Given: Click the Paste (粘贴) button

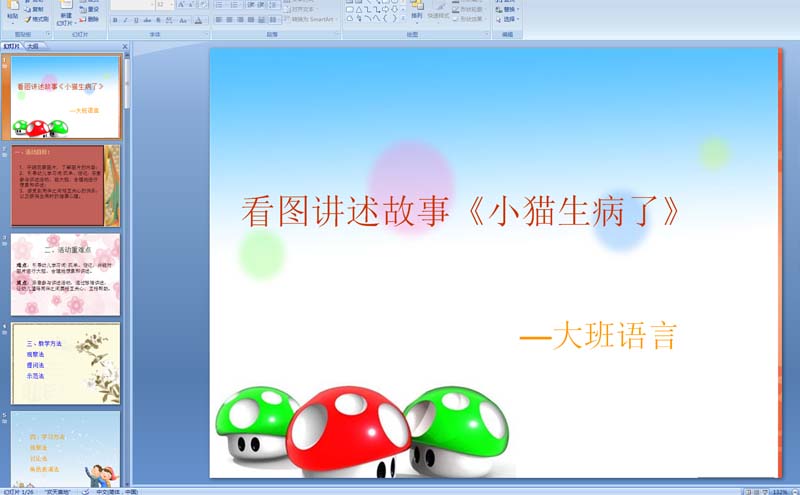Looking at the screenshot, I should click(x=13, y=12).
